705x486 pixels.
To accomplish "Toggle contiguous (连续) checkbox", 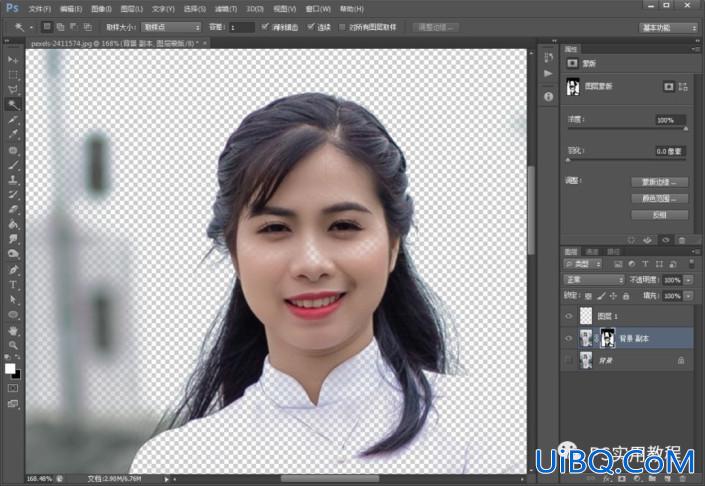I will tap(310, 27).
